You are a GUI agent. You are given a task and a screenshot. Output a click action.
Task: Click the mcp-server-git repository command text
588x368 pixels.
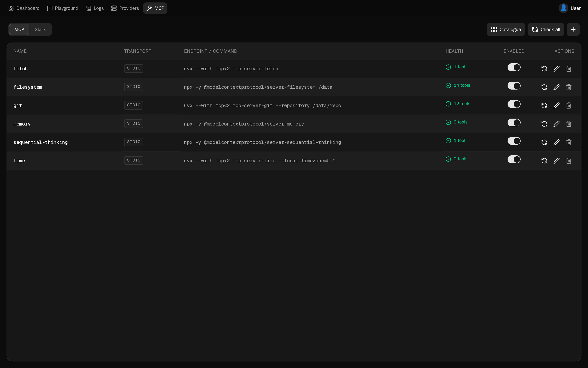pos(262,105)
